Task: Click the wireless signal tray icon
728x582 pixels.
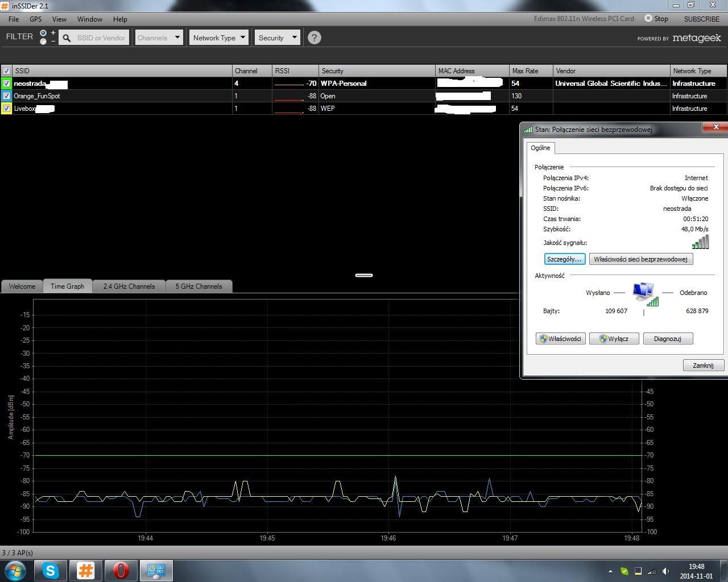Action: [652, 571]
